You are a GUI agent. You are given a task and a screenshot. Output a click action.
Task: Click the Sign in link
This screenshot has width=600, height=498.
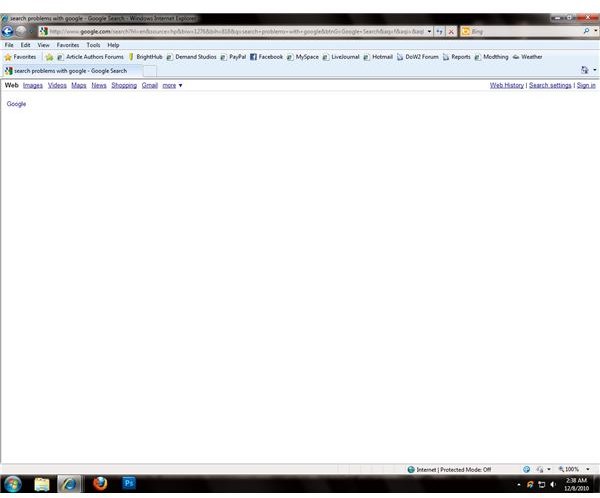click(586, 85)
